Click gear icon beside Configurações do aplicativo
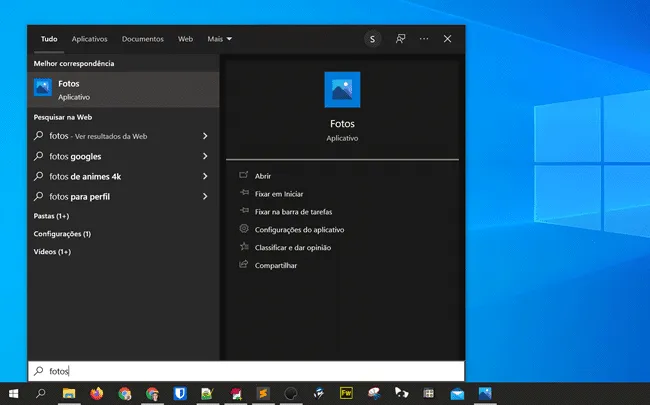Image resolution: width=650 pixels, height=405 pixels. (x=244, y=228)
